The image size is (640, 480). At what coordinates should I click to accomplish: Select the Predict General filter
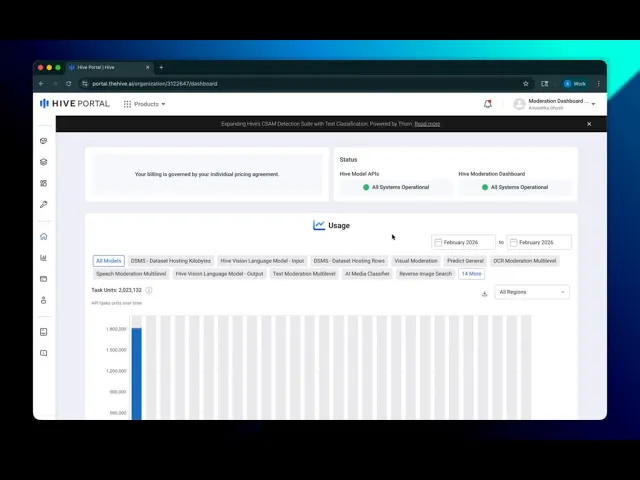click(x=465, y=261)
